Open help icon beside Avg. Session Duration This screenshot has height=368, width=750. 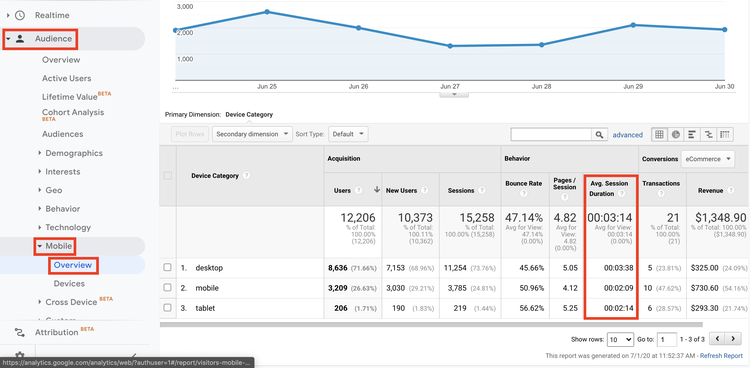[622, 194]
